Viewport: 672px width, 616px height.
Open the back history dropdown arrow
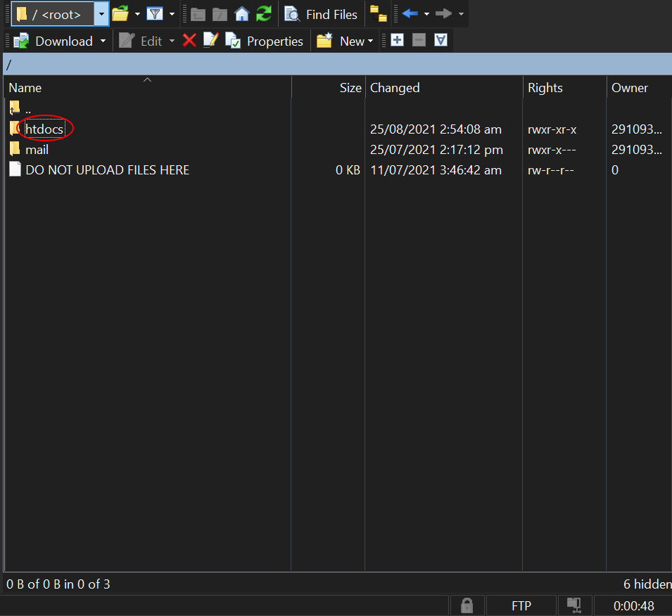coord(426,14)
